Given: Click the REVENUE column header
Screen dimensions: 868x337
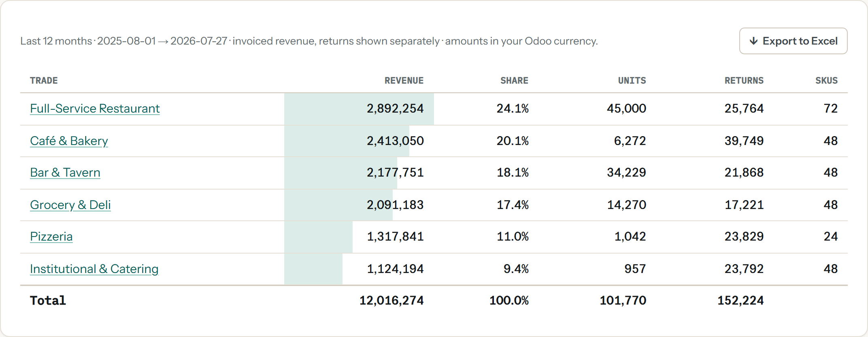Looking at the screenshot, I should tap(404, 81).
